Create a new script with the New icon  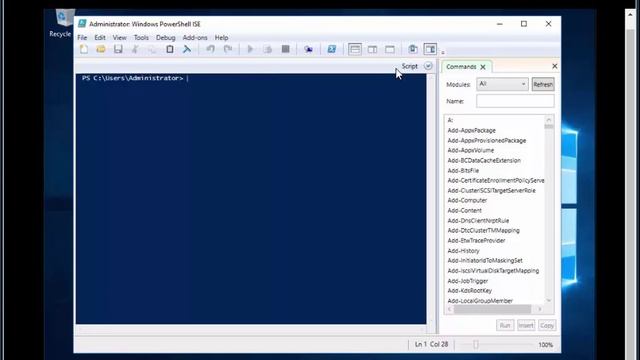click(x=84, y=49)
